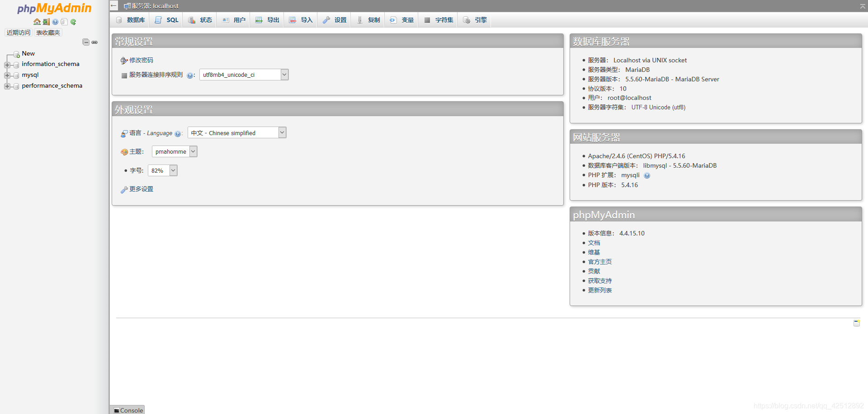Click the collapse icon at top right corner
The height and width of the screenshot is (414, 868).
tap(863, 6)
